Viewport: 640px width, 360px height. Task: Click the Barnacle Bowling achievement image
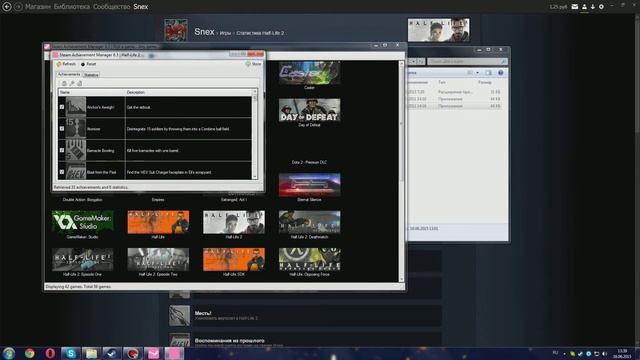tap(76, 150)
